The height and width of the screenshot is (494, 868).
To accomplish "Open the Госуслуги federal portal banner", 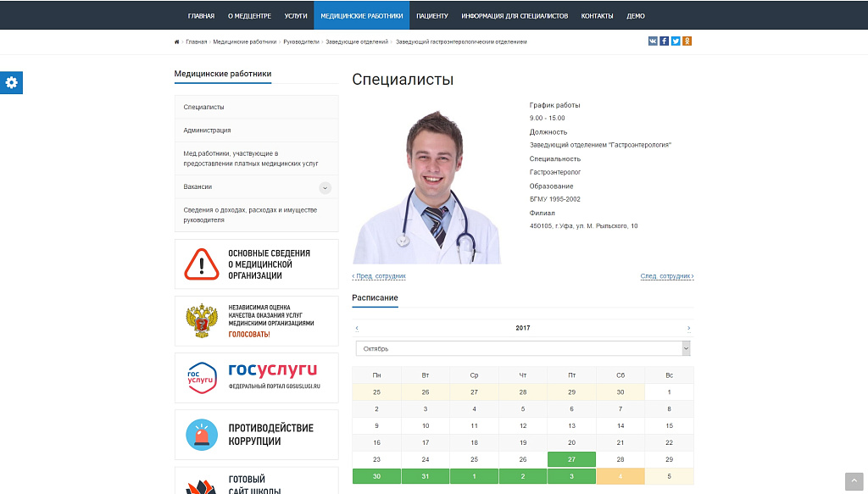I will point(255,377).
